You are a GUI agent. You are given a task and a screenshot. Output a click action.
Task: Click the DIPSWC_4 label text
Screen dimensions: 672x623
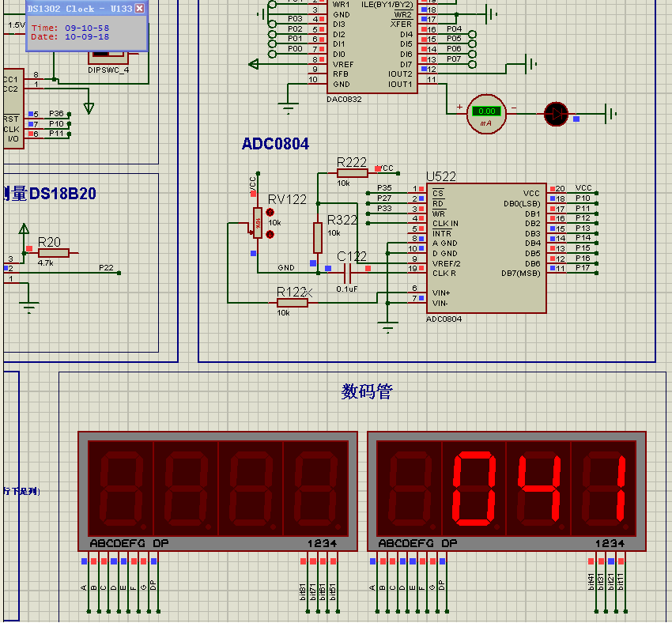108,70
